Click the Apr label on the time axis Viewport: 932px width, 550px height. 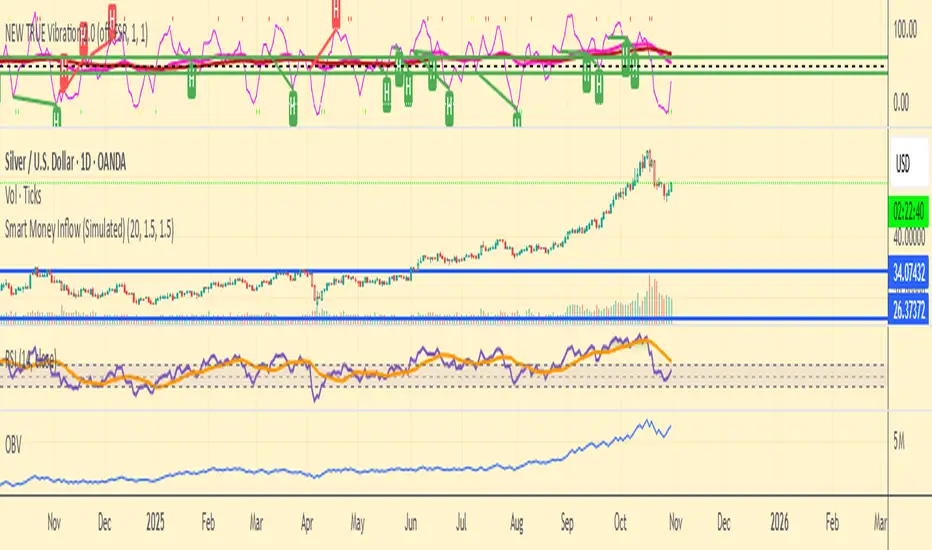point(307,523)
